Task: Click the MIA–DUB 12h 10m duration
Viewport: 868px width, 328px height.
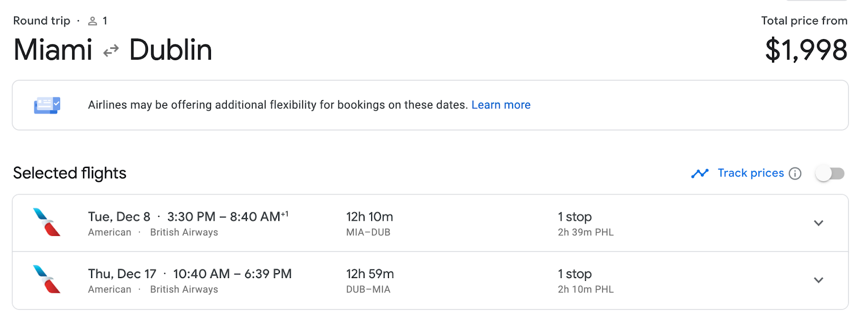Action: click(370, 224)
